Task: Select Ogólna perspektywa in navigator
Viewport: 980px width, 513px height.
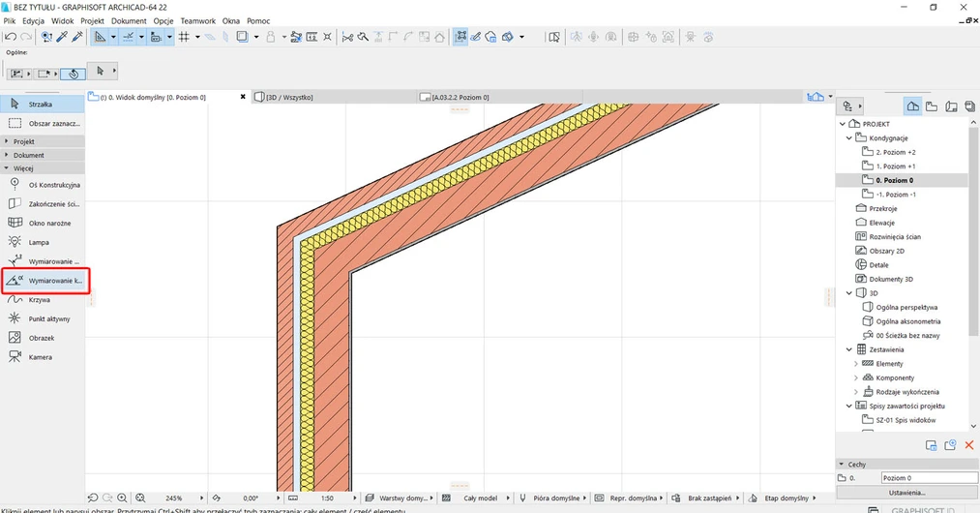Action: pyautogui.click(x=906, y=307)
